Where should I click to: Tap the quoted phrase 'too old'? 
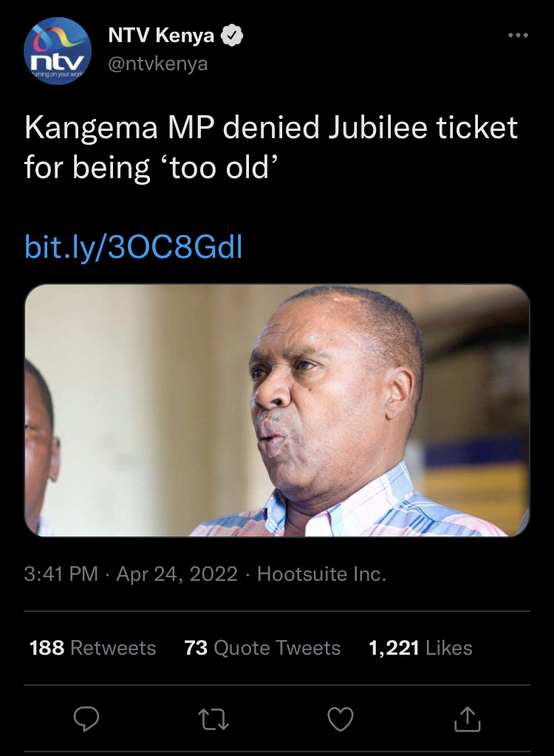click(x=224, y=168)
